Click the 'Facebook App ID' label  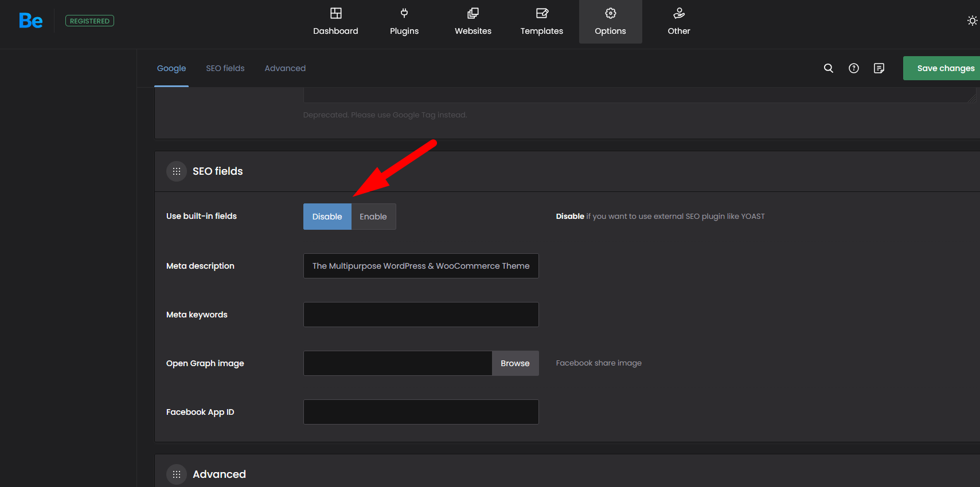tap(200, 412)
